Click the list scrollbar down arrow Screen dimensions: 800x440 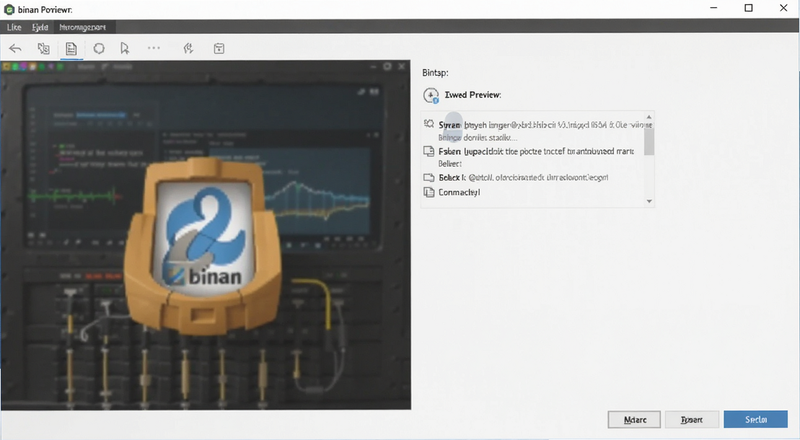[x=649, y=201]
